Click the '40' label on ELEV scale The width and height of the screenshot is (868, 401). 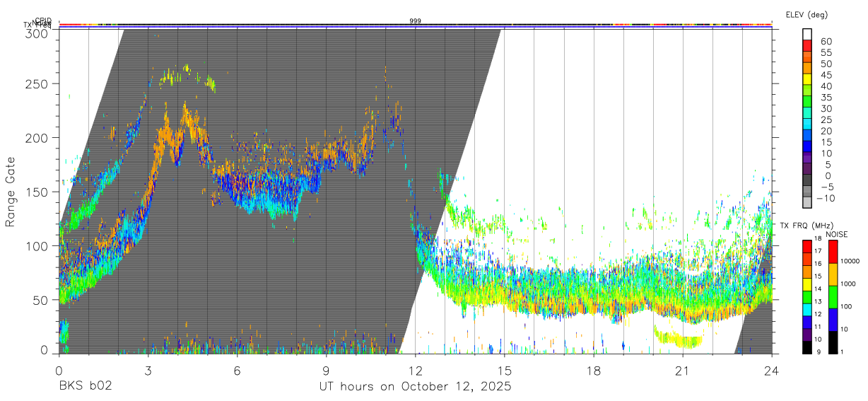tap(826, 86)
